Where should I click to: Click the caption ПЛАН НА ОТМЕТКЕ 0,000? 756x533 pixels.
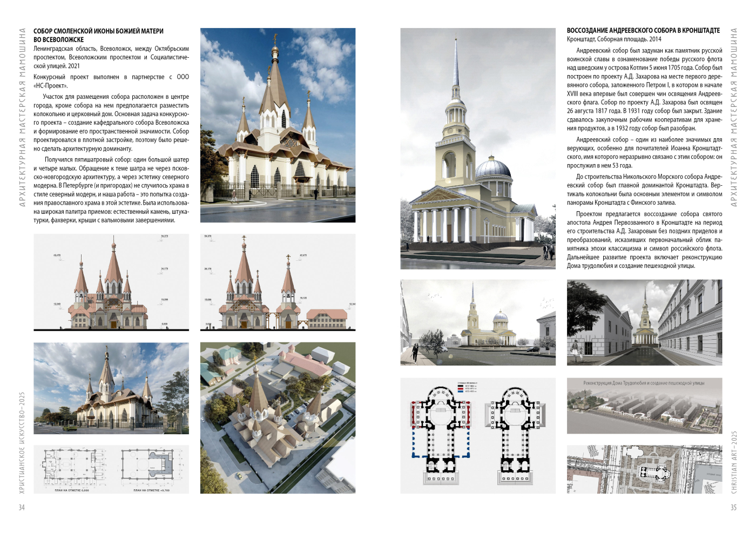tap(72, 490)
